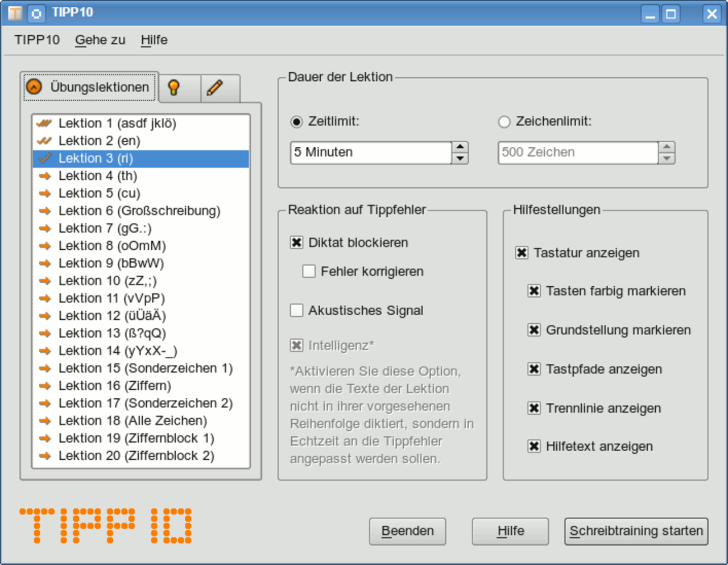Click the TIPP10 app icon in title bar
Image resolution: width=728 pixels, height=565 pixels.
(x=15, y=13)
